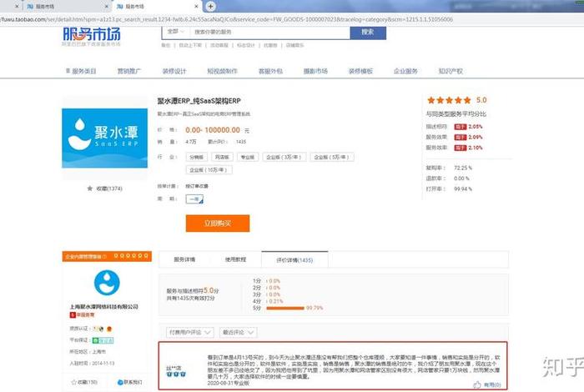The height and width of the screenshot is (392, 584).
Task: Select the 网店版 version option
Action: click(x=222, y=157)
